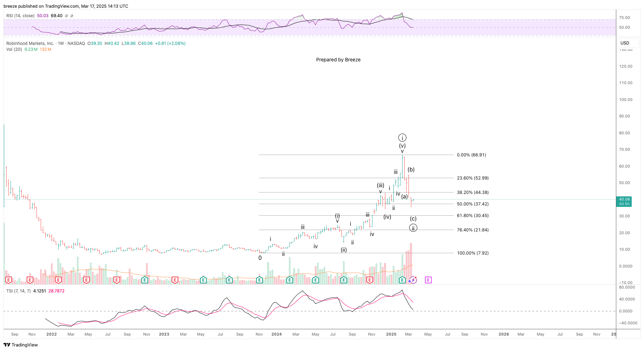The height and width of the screenshot is (351, 644).
Task: Click the RSI moving average value '69.40'
Action: coord(57,16)
